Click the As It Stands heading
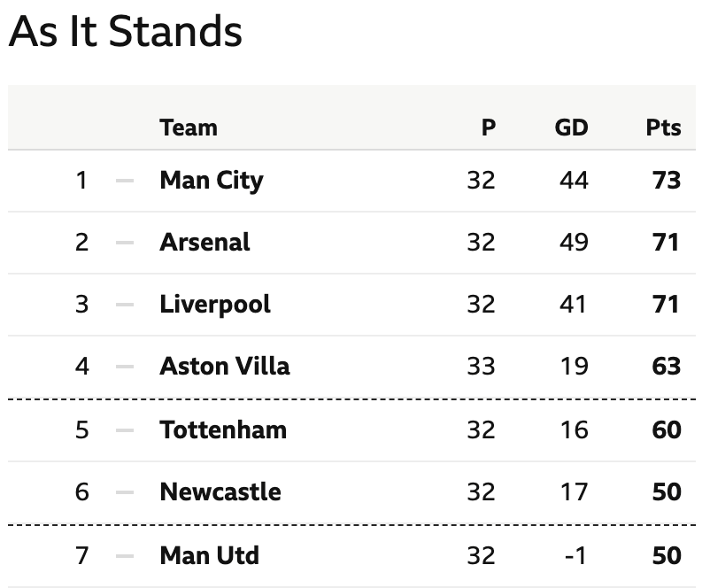The height and width of the screenshot is (588, 710). [126, 31]
